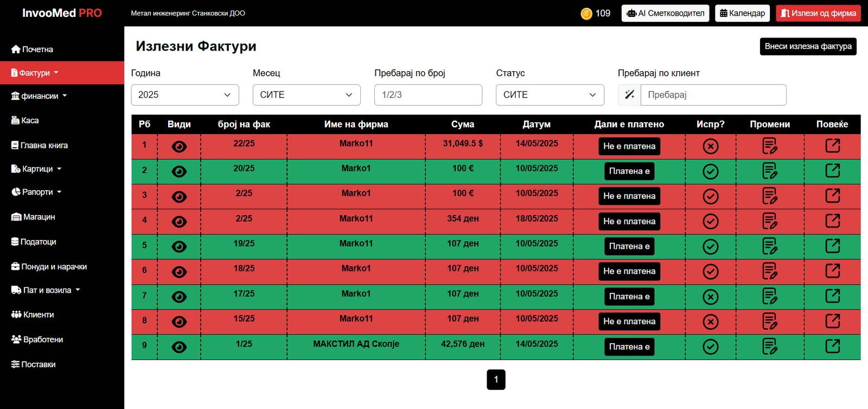Open the edit icon for МАКСТИЛ АД Скопје invoice
Screen dimensions: 868x409
click(x=769, y=347)
